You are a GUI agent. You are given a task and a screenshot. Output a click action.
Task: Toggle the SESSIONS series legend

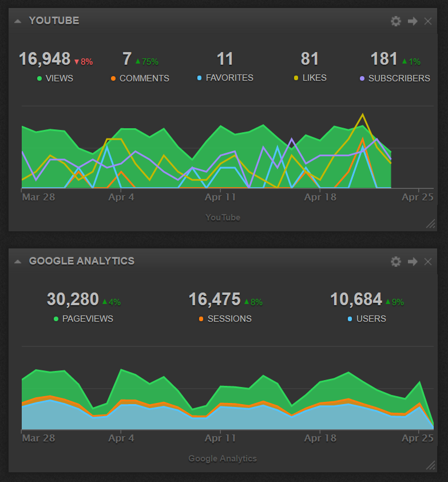click(x=225, y=319)
